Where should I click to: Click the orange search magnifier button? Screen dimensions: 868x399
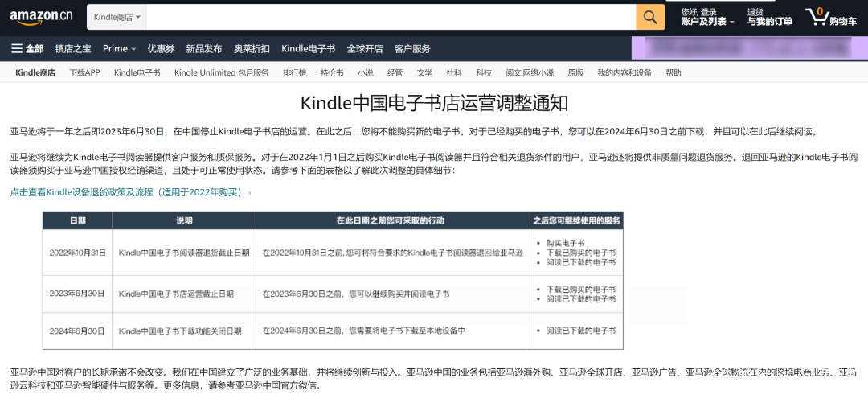(650, 17)
